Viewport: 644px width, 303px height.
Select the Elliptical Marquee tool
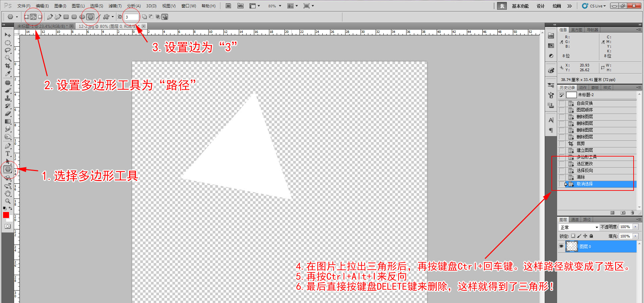click(8, 43)
